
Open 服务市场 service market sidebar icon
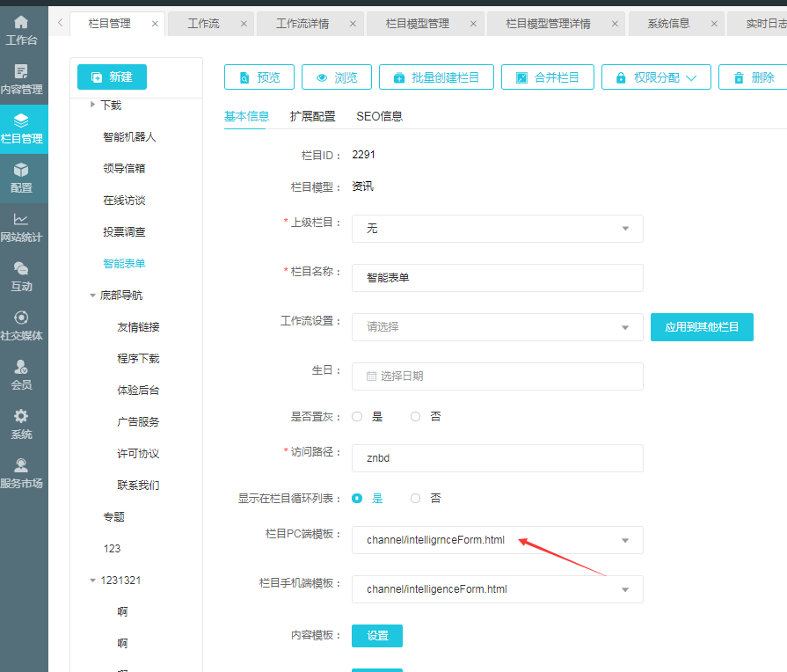21,473
